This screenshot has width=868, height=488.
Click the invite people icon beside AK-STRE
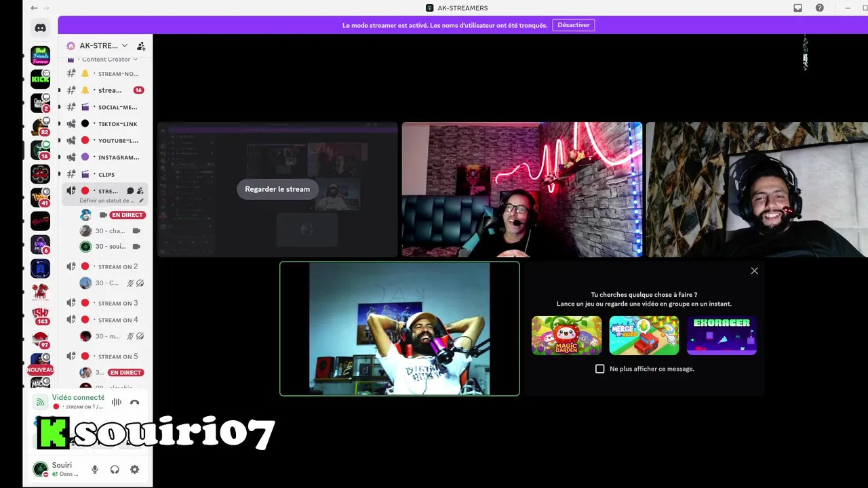141,46
